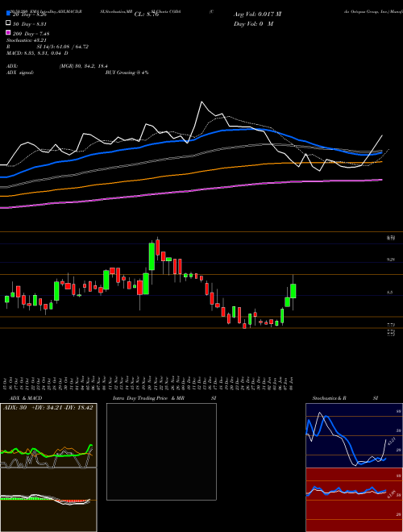Click the blue 20 Day EMA legend swatch

click(8, 14)
